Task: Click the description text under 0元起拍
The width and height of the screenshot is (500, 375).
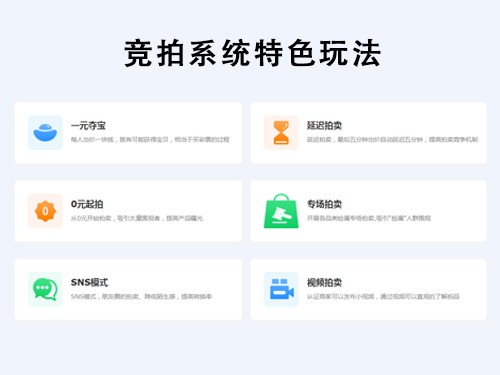Action: point(137,218)
